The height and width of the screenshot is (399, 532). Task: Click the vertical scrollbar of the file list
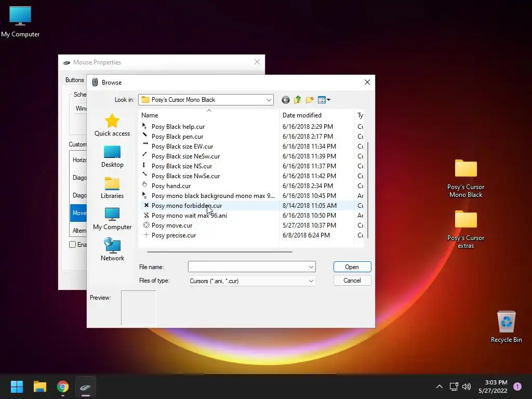(x=368, y=190)
